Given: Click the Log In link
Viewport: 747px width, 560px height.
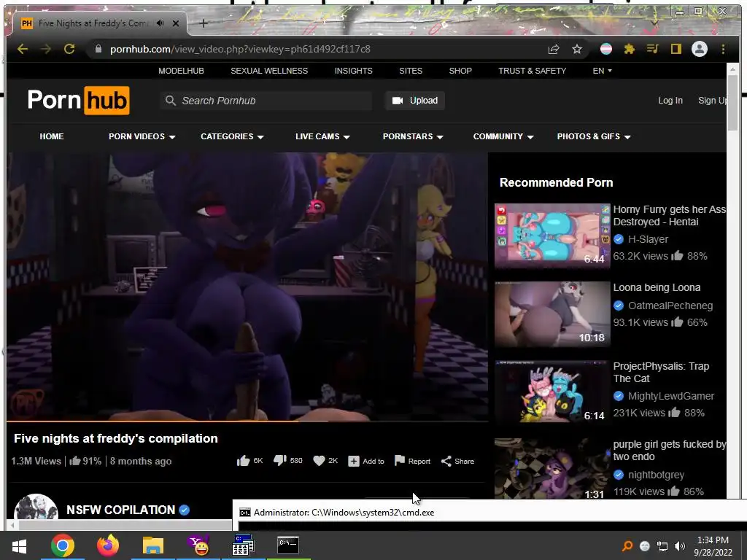Looking at the screenshot, I should (670, 101).
